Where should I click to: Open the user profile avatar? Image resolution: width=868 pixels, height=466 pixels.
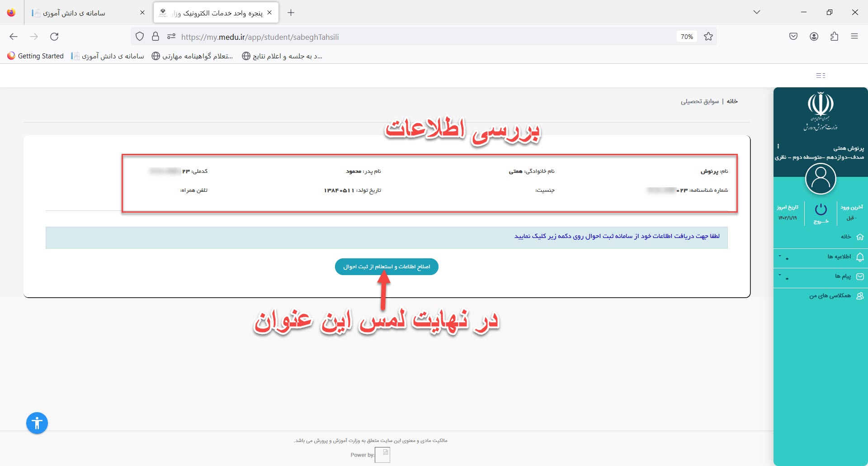821,179
